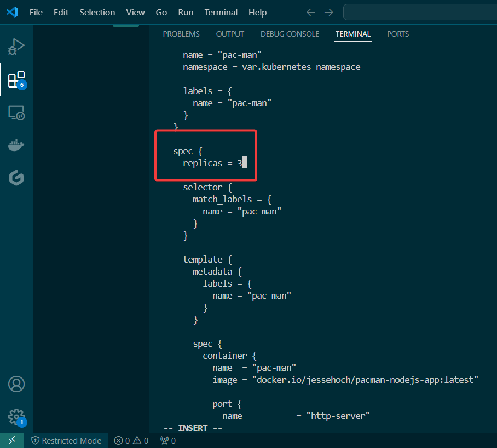The height and width of the screenshot is (448, 497).
Task: Open the Accounts profile icon
Action: (16, 384)
